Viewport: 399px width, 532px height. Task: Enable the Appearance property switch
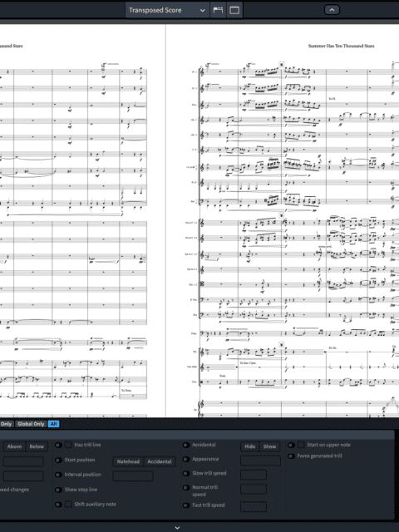[x=186, y=459]
